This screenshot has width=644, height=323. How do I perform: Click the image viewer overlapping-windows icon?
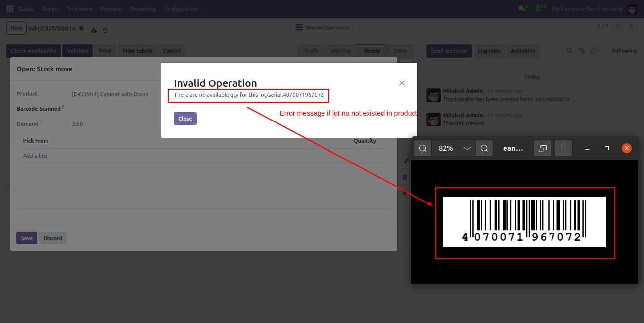(543, 148)
